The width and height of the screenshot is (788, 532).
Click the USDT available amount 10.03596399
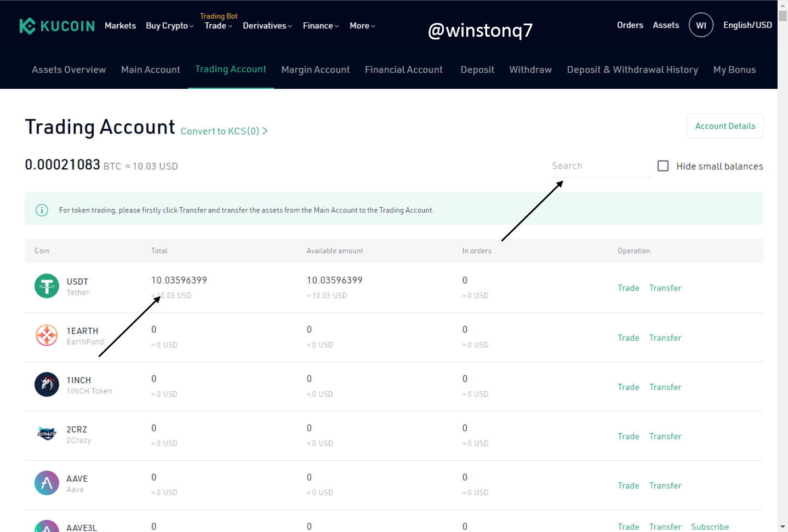[334, 281]
